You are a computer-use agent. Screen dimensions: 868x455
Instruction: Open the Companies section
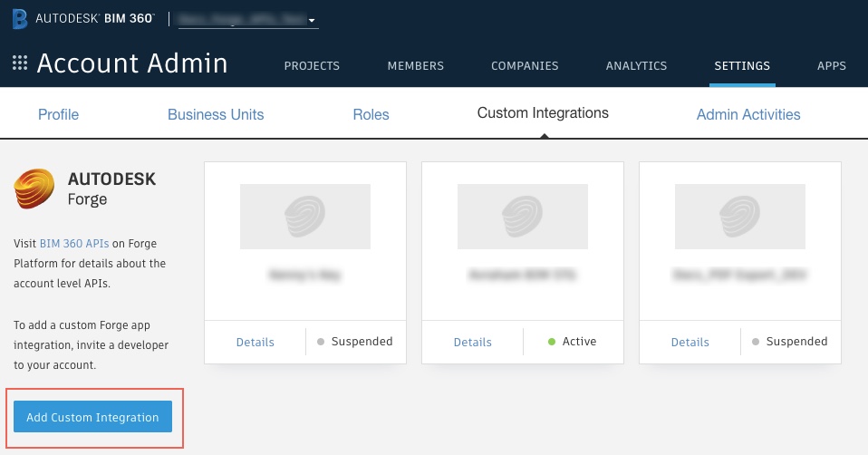(525, 66)
